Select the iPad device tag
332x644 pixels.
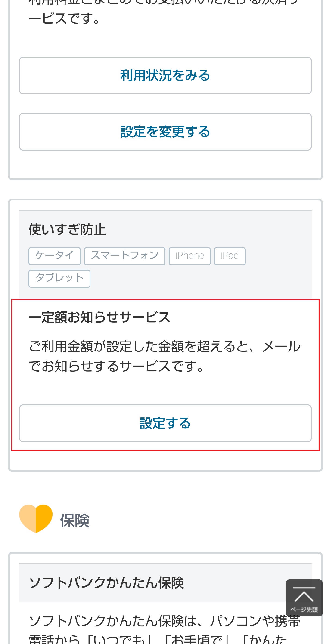(x=230, y=256)
